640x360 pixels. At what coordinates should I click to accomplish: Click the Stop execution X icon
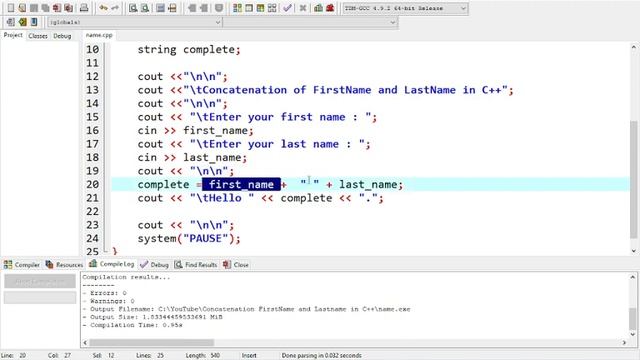pyautogui.click(x=302, y=8)
